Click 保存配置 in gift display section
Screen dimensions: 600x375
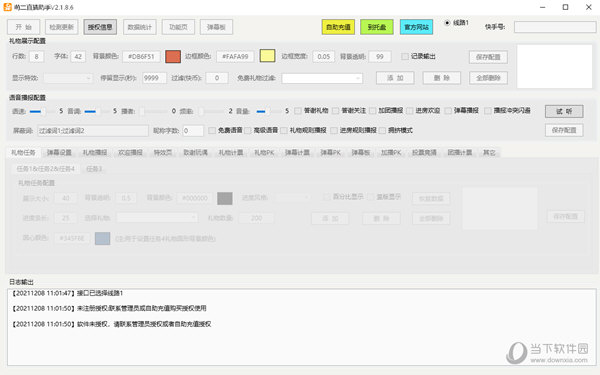[x=488, y=57]
